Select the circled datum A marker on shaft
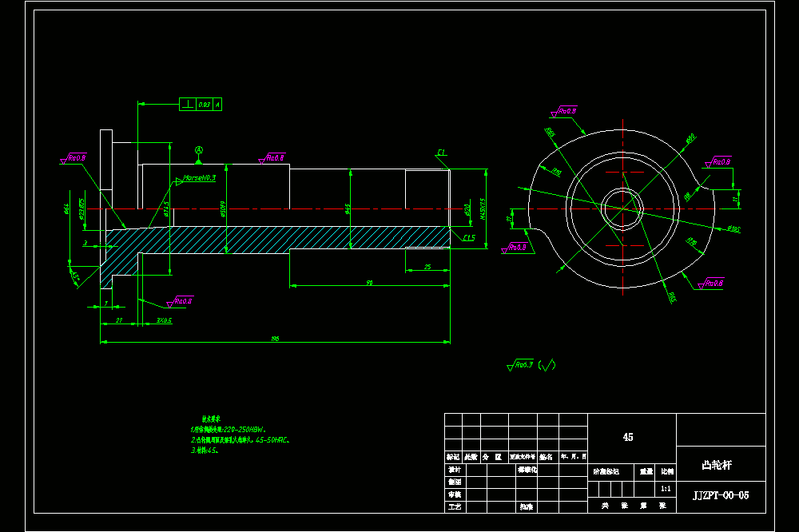Image resolution: width=799 pixels, height=532 pixels. tap(199, 151)
